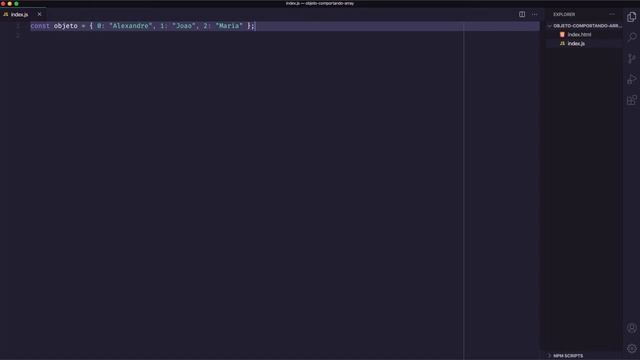This screenshot has width=640, height=360.
Task: Split the editor with the split icon
Action: tap(522, 14)
